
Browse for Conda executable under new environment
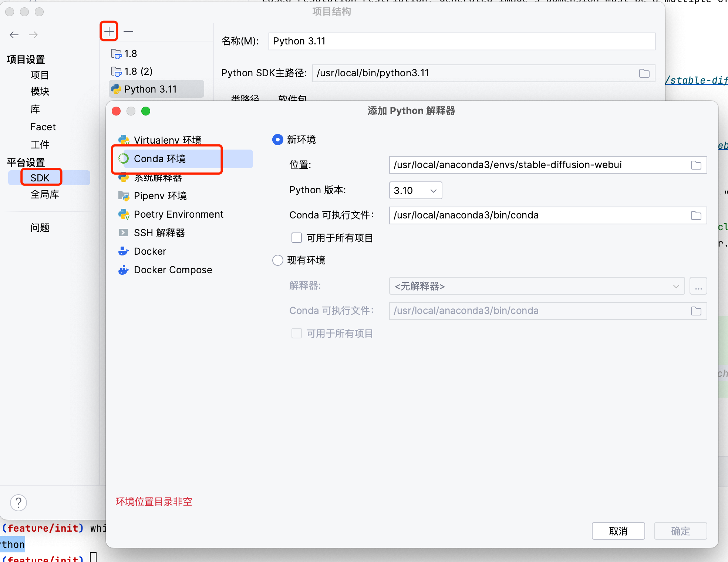point(696,215)
